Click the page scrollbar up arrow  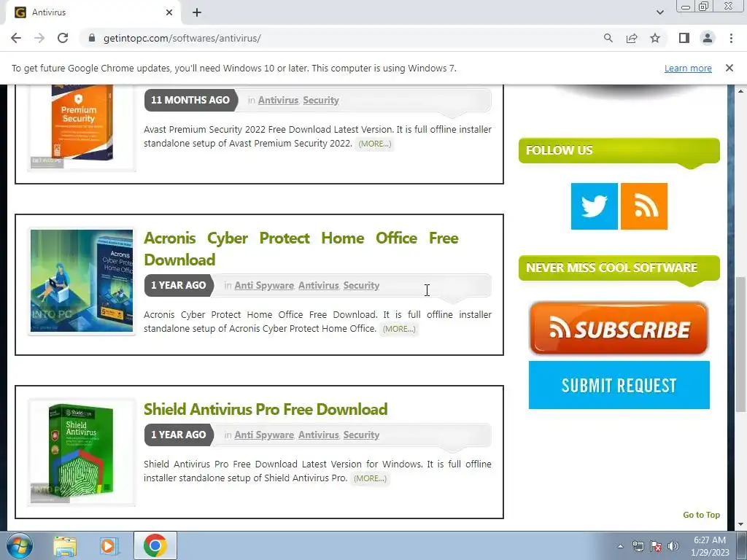click(741, 90)
